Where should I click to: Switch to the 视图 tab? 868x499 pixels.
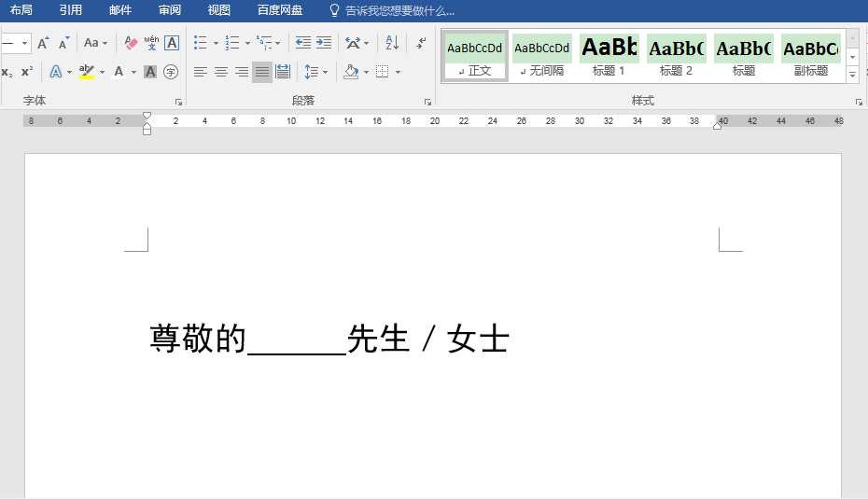[x=218, y=10]
